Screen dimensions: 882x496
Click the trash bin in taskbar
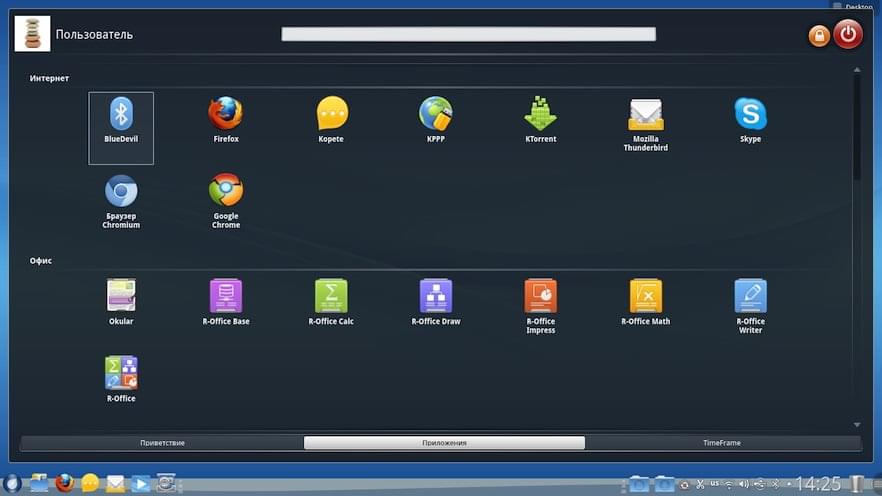[x=856, y=484]
